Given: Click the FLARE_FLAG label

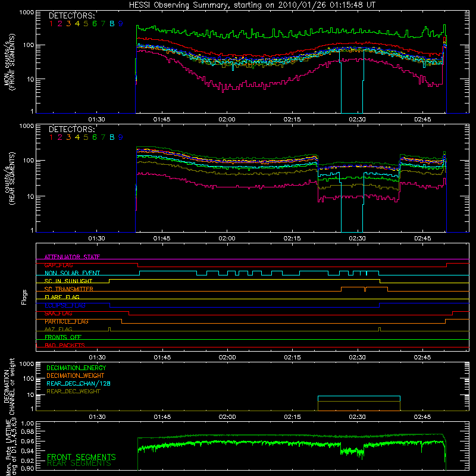Looking at the screenshot, I should [62, 297].
